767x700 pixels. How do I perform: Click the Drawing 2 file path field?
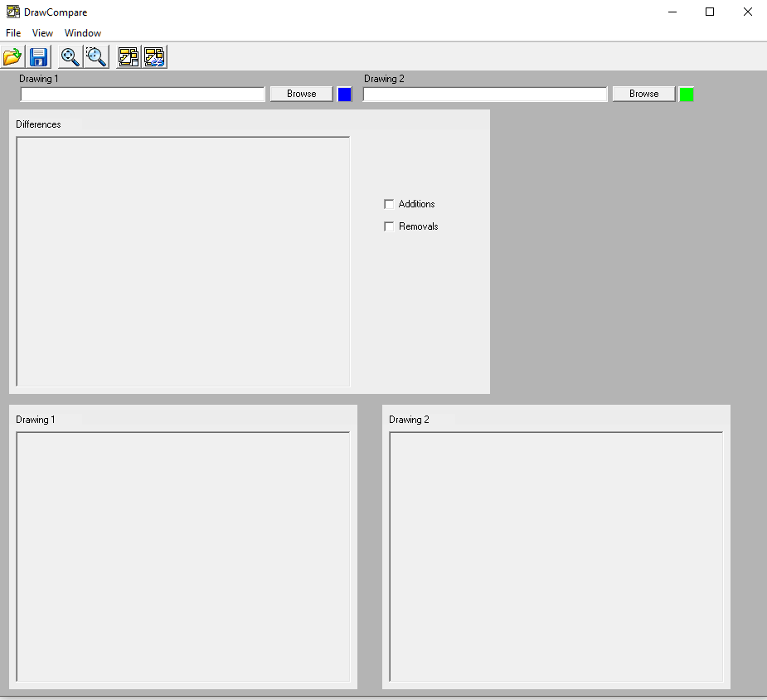[485, 95]
